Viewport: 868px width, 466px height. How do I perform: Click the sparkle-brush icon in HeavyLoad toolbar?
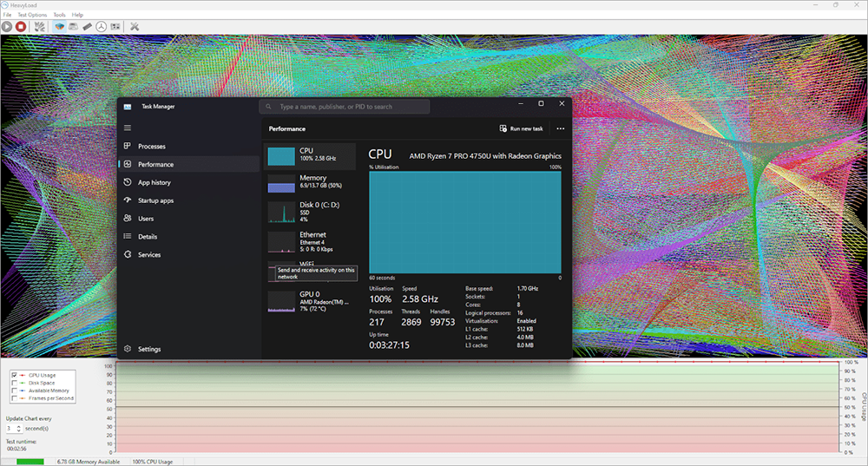pyautogui.click(x=40, y=26)
